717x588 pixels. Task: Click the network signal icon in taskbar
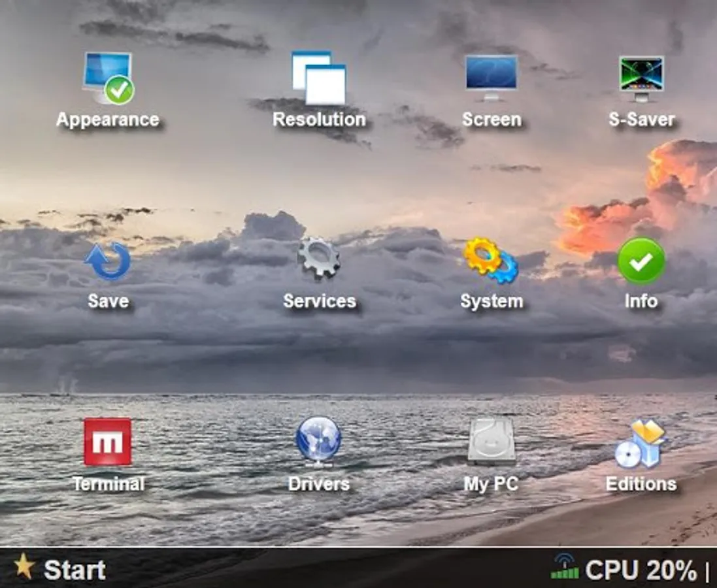(x=565, y=567)
